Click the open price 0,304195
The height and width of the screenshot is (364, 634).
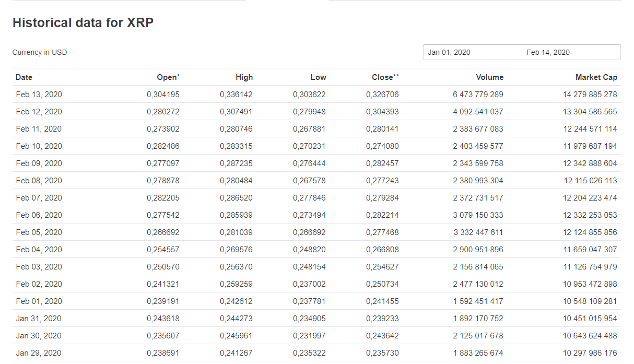pos(163,95)
